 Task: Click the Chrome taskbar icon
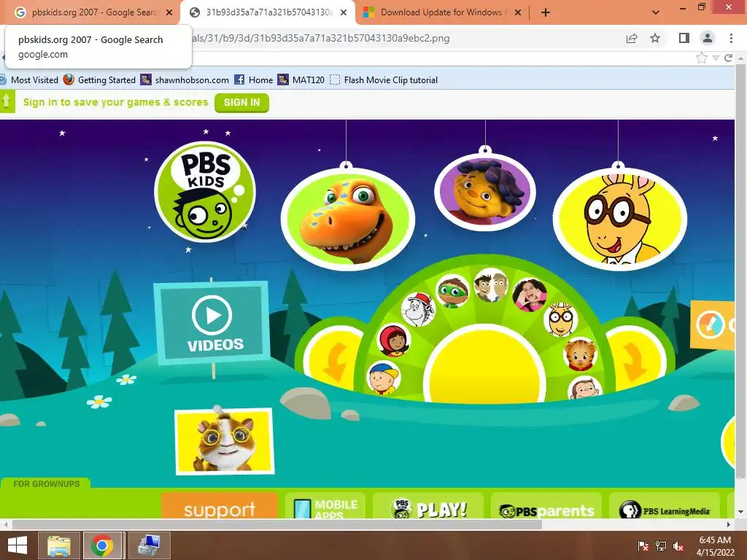tap(102, 545)
